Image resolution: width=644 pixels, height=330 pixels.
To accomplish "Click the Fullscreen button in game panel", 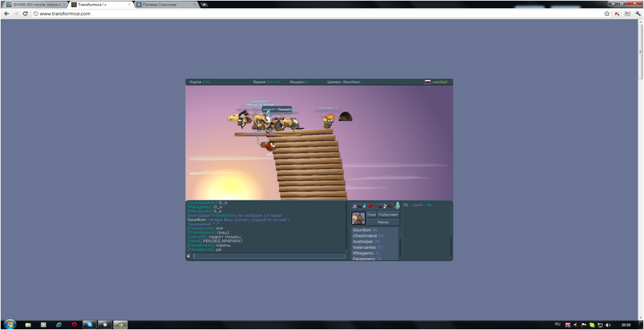I will click(388, 215).
